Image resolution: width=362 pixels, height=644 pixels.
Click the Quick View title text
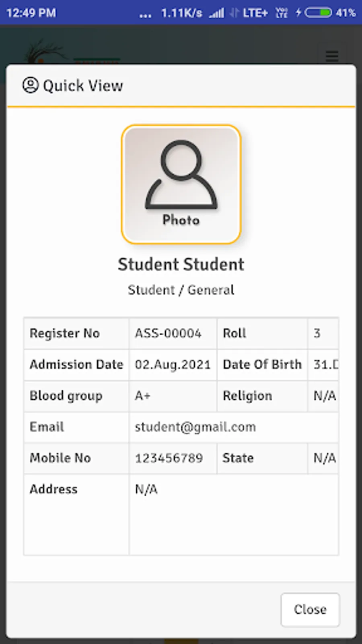[83, 86]
